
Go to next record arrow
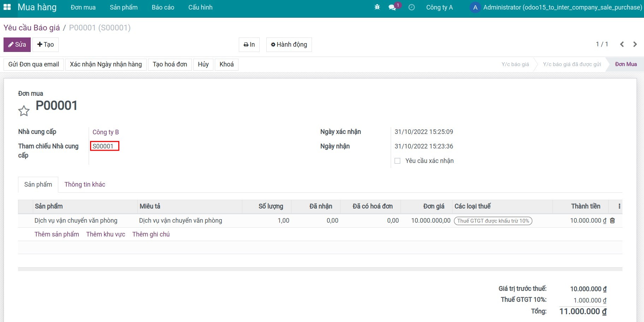[x=635, y=44]
